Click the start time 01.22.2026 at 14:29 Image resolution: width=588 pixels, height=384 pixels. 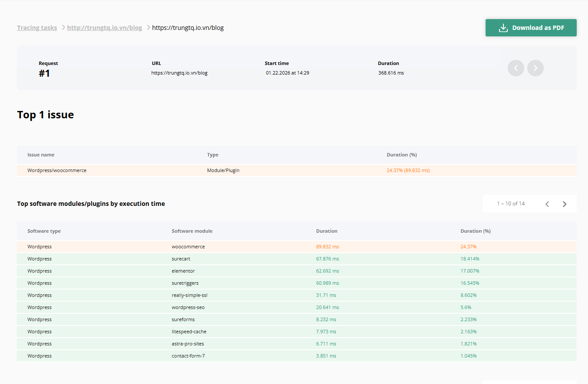(x=288, y=73)
